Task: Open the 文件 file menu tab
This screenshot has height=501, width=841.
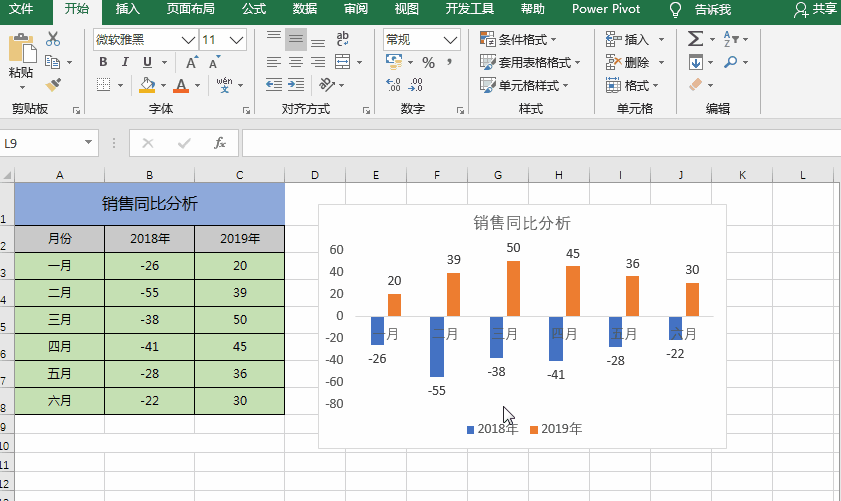Action: (21, 9)
